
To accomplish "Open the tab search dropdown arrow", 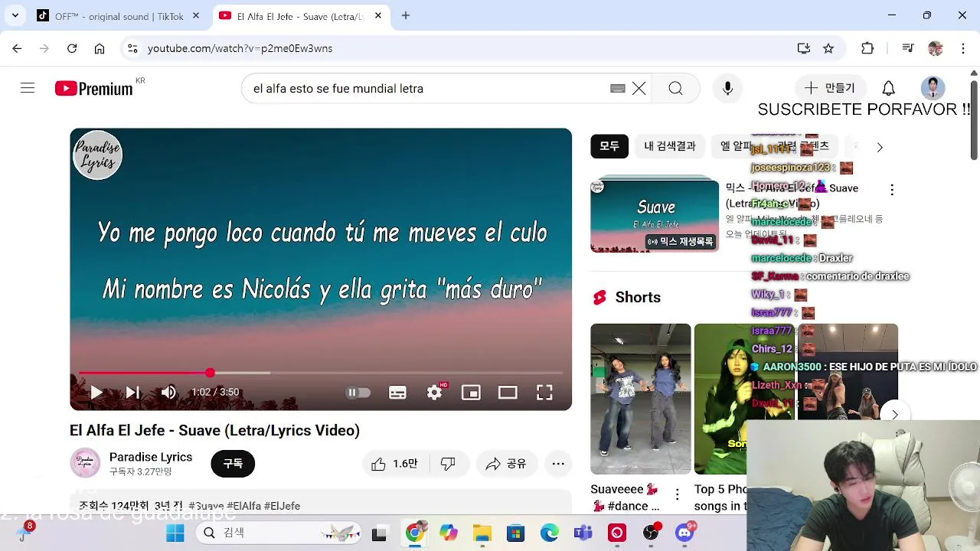I will [x=15, y=15].
